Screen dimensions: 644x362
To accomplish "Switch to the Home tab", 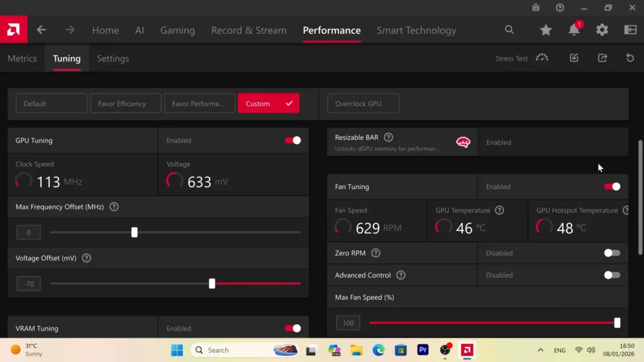I will click(106, 30).
